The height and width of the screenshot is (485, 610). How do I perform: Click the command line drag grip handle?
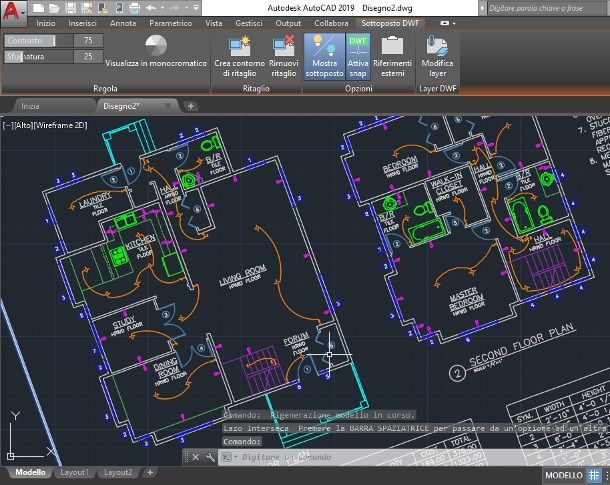(186, 457)
